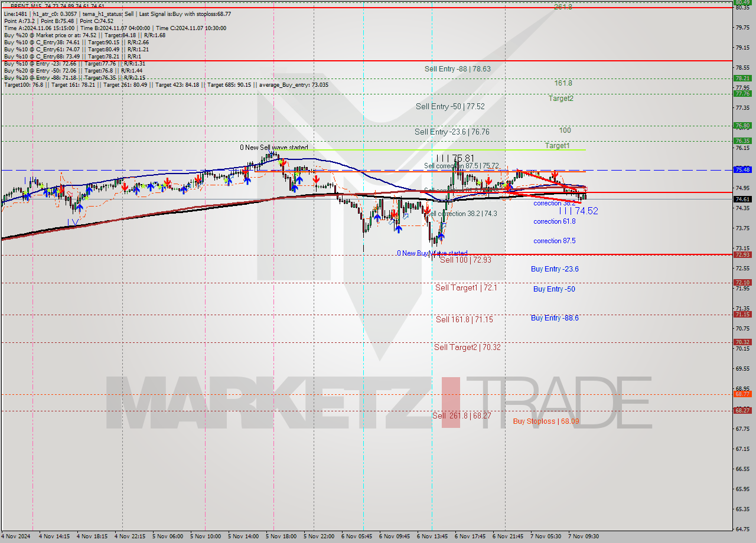This screenshot has height=543, width=756.
Task: Click the red 72.93 price tag on axis
Action: click(742, 254)
